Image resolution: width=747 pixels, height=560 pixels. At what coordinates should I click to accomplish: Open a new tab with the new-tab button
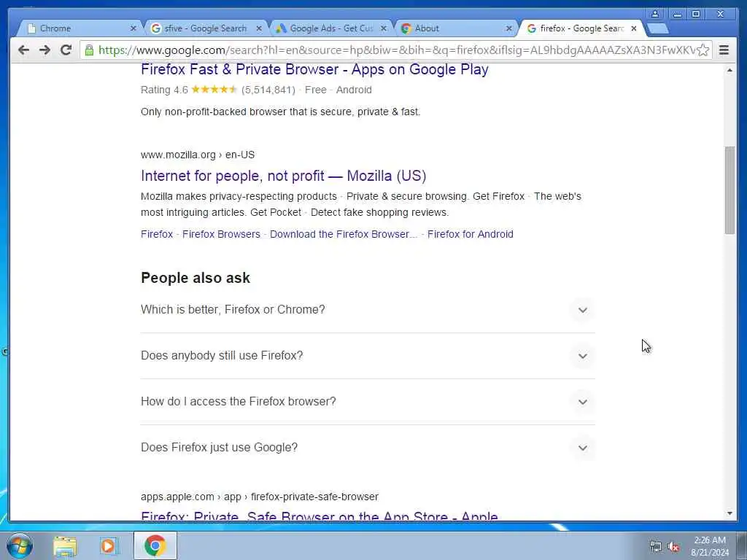tap(657, 28)
